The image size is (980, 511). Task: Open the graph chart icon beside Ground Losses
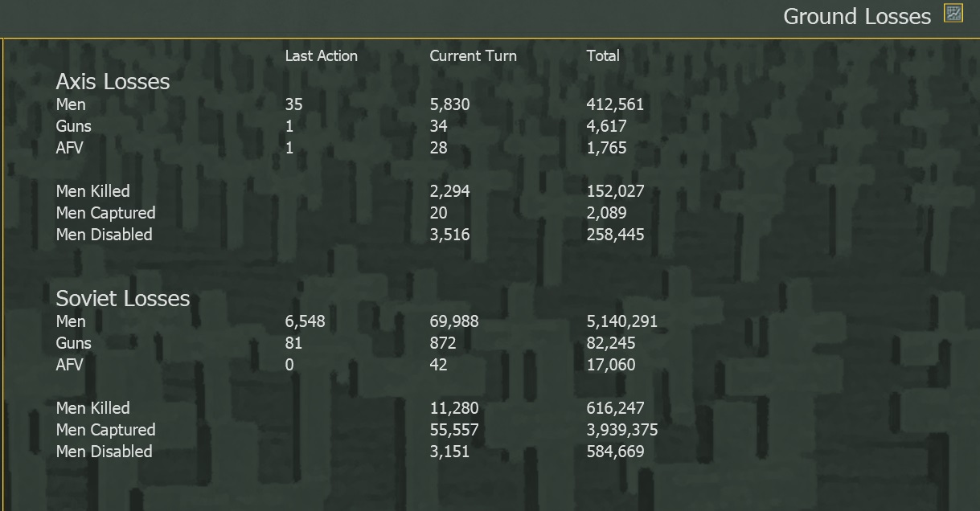(x=953, y=14)
